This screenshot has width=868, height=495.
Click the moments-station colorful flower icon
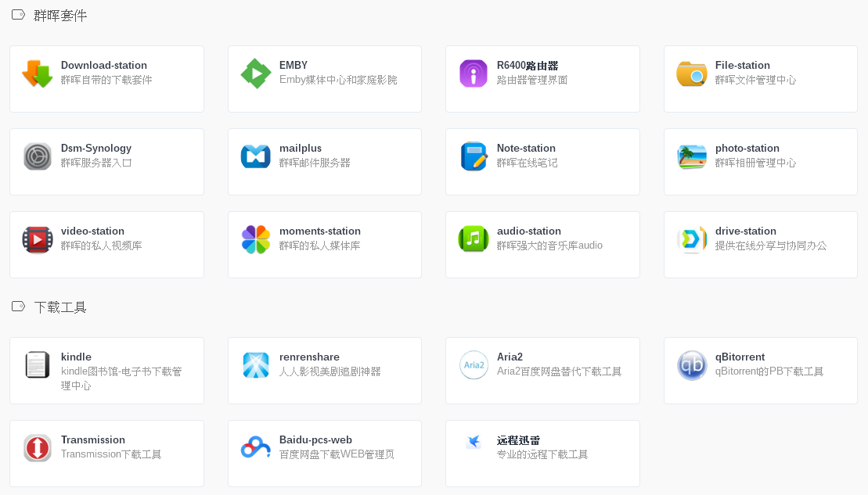pos(256,239)
